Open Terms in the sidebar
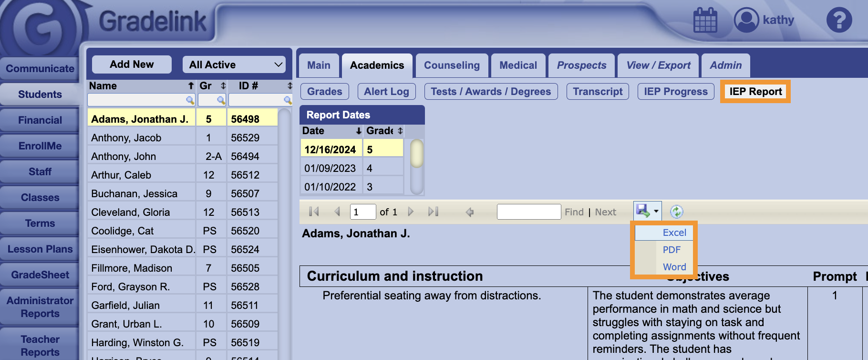The width and height of the screenshot is (868, 360). tap(40, 223)
